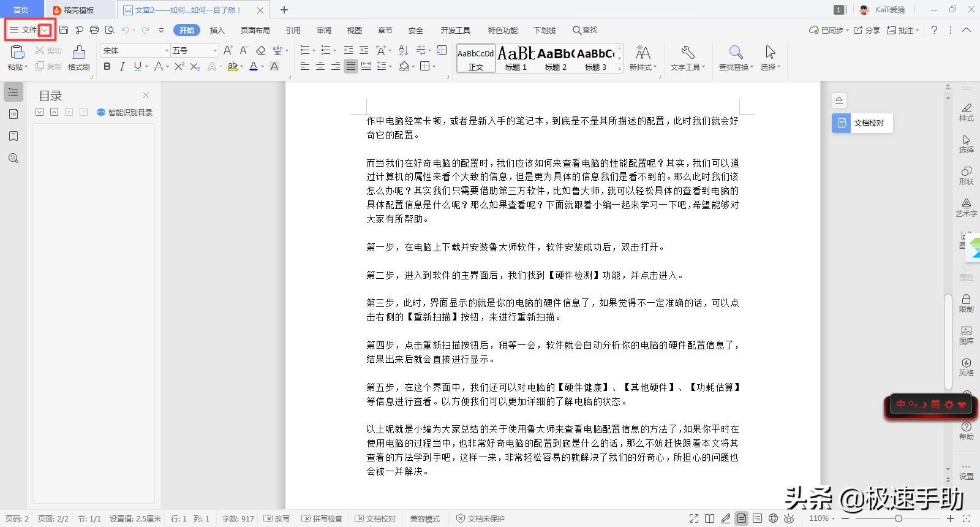Apply the Heading 1 (标题 1) style

pyautogui.click(x=516, y=58)
